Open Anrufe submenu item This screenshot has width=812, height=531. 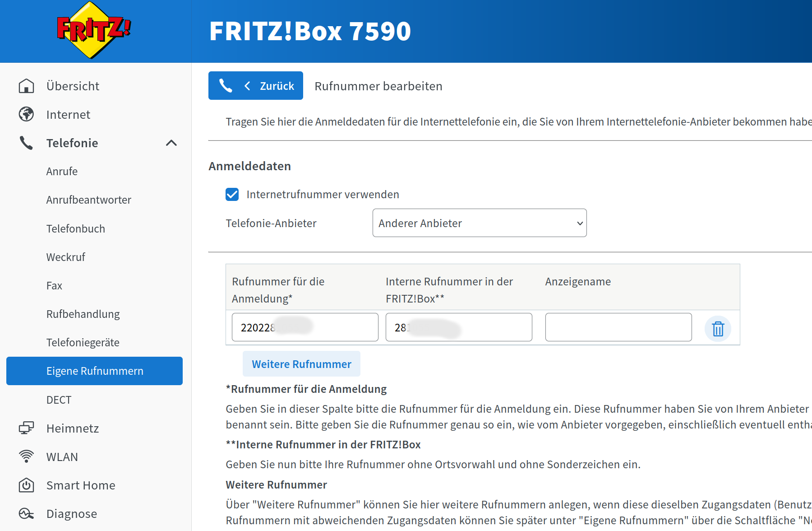(x=62, y=171)
